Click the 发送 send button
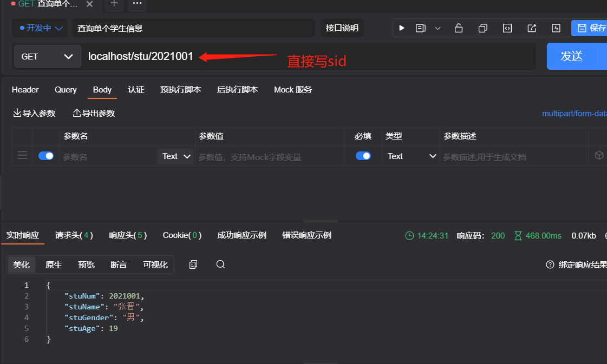This screenshot has height=364, width=607. point(571,56)
